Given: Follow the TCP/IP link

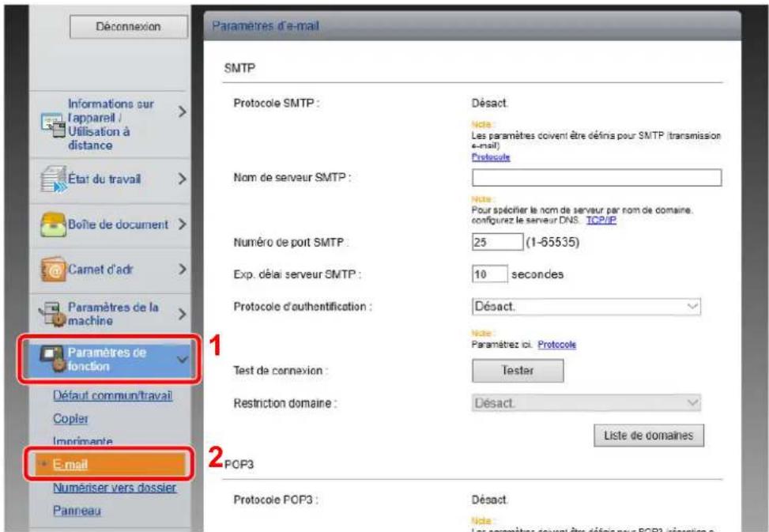Looking at the screenshot, I should pos(601,221).
